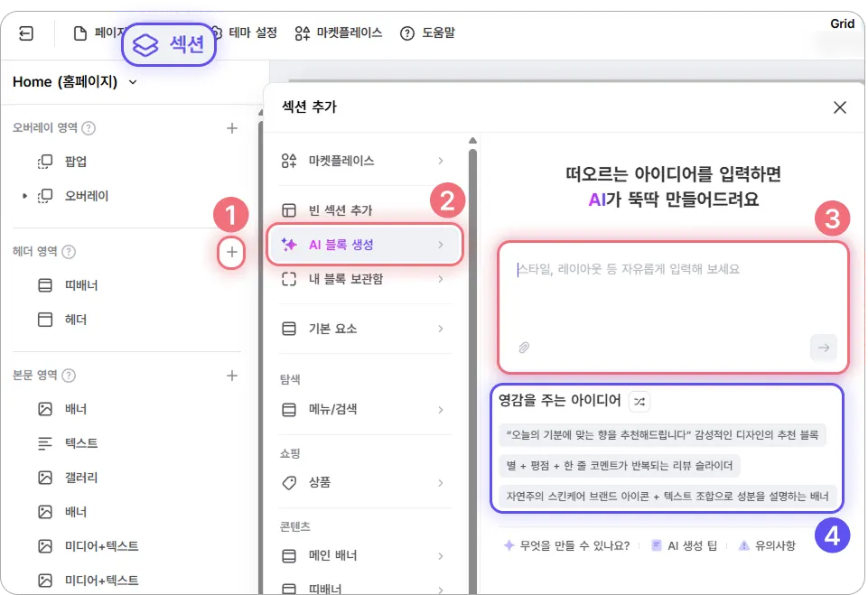Click the 갤러리 image icon
868x595 pixels.
point(45,478)
